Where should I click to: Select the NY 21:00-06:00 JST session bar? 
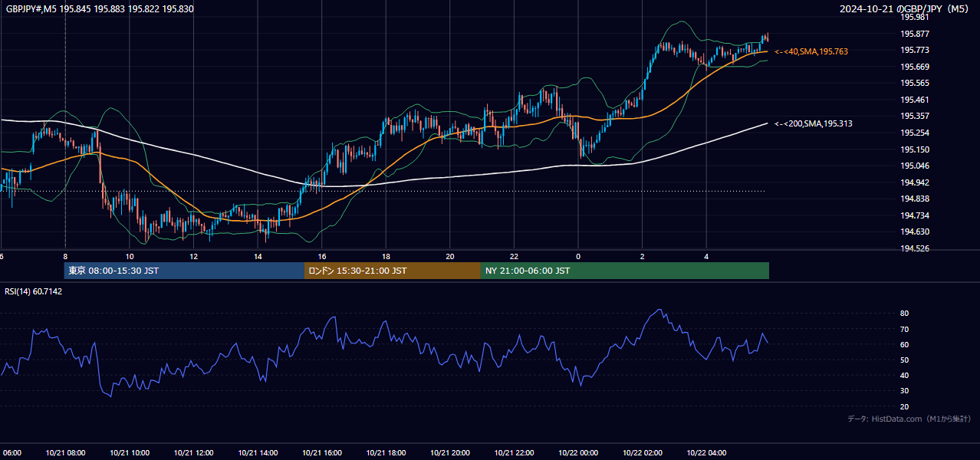coord(625,271)
